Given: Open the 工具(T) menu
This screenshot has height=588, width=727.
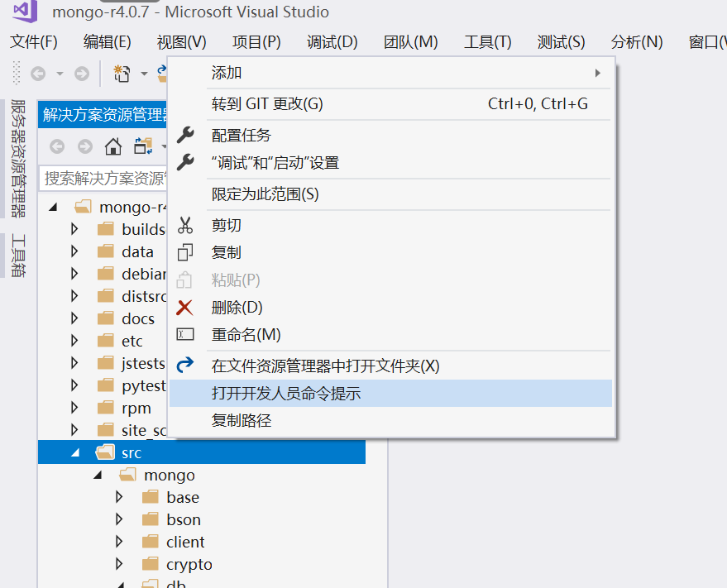Looking at the screenshot, I should click(488, 42).
